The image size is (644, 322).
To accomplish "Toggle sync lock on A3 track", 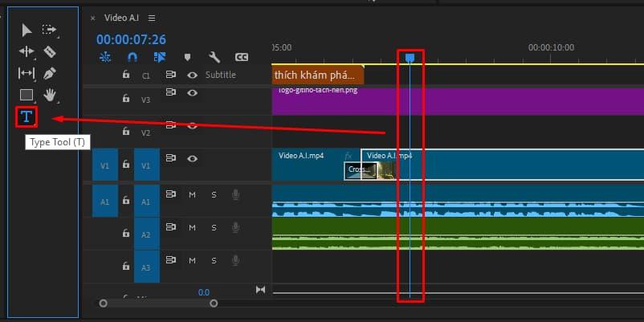I will (171, 260).
